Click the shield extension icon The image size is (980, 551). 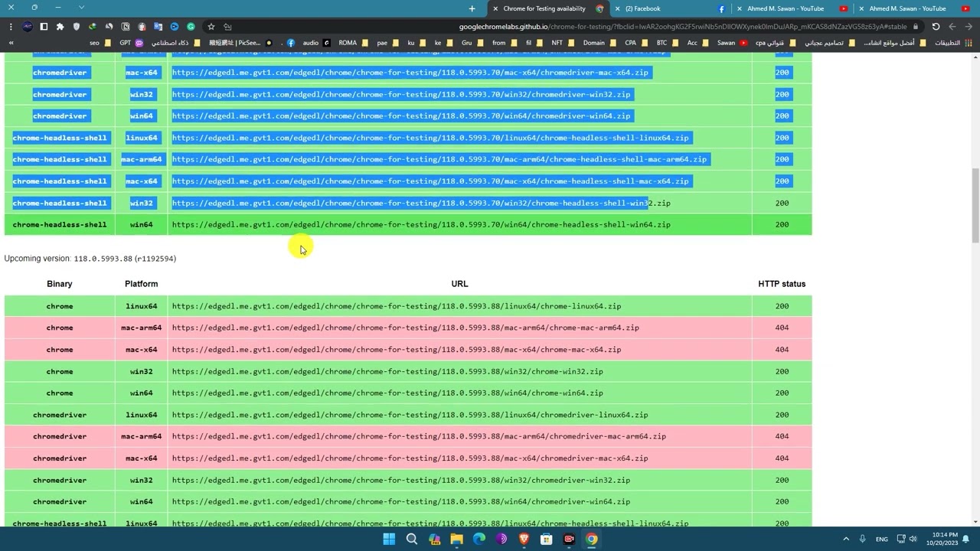tap(76, 26)
